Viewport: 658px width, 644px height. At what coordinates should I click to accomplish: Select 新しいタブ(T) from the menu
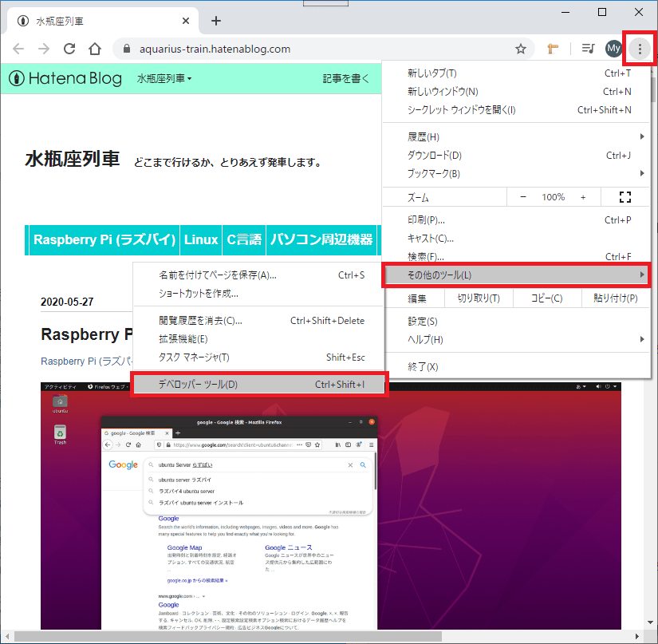pos(517,73)
